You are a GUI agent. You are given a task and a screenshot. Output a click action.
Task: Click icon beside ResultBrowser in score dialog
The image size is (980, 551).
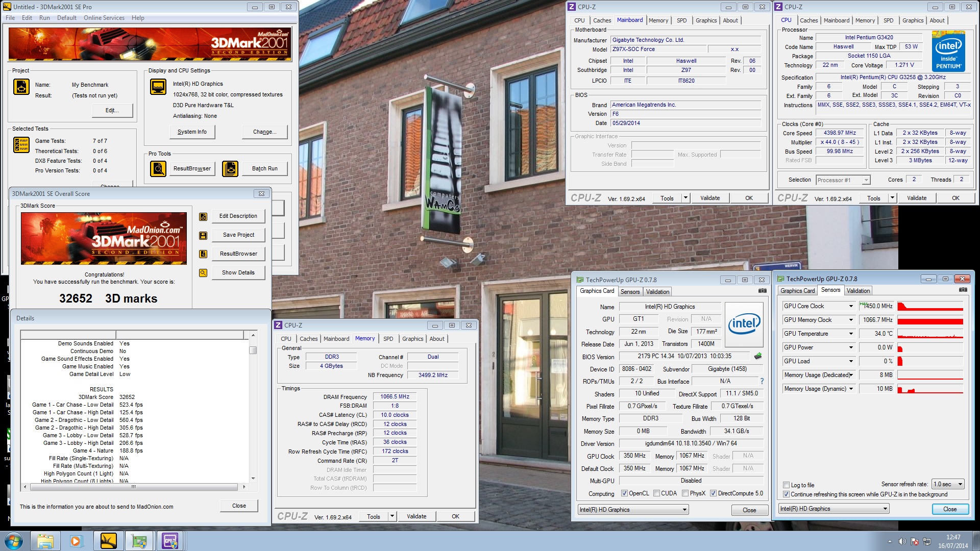203,254
